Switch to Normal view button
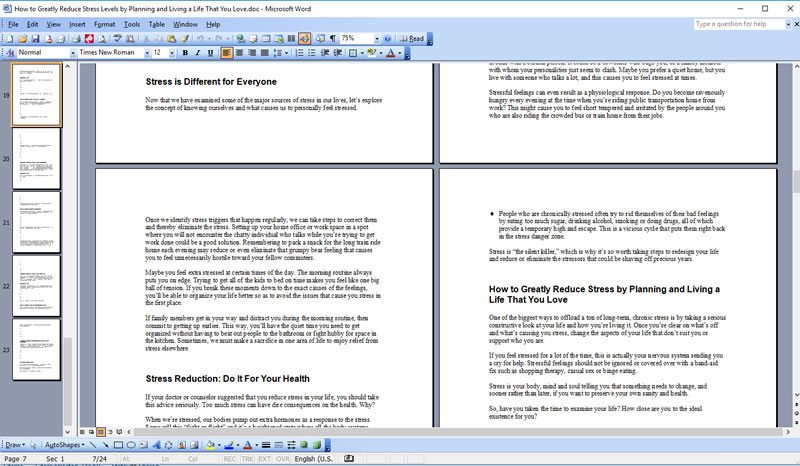 click(82, 432)
